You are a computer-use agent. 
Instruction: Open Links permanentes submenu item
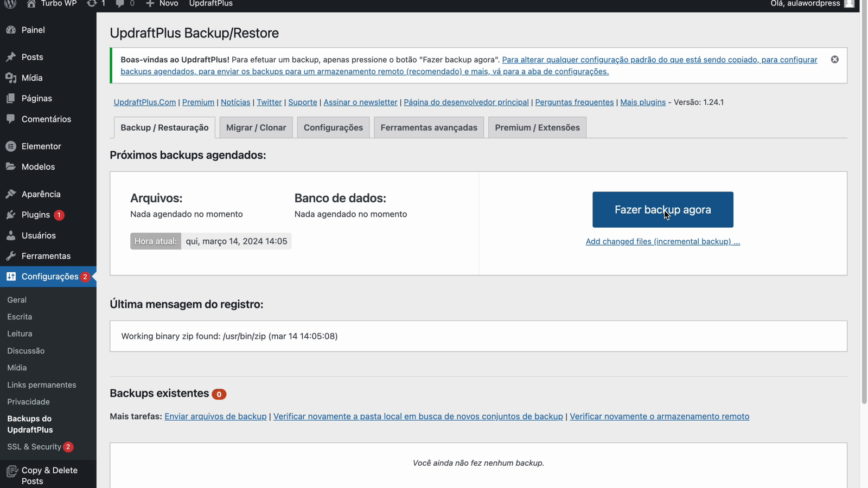pos(42,385)
